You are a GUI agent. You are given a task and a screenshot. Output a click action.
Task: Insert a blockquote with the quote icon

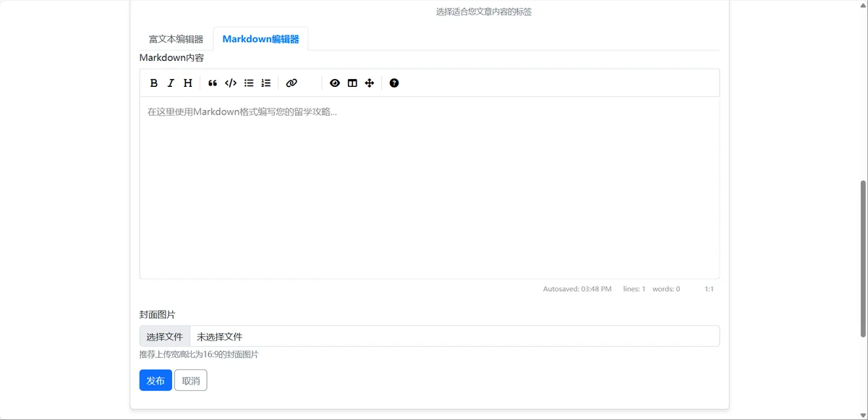pos(213,83)
